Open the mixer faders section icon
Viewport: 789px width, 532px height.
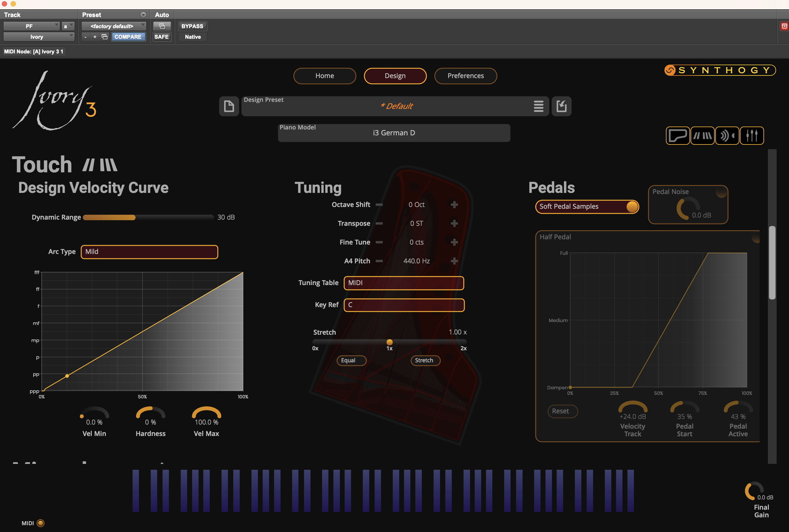(x=752, y=136)
